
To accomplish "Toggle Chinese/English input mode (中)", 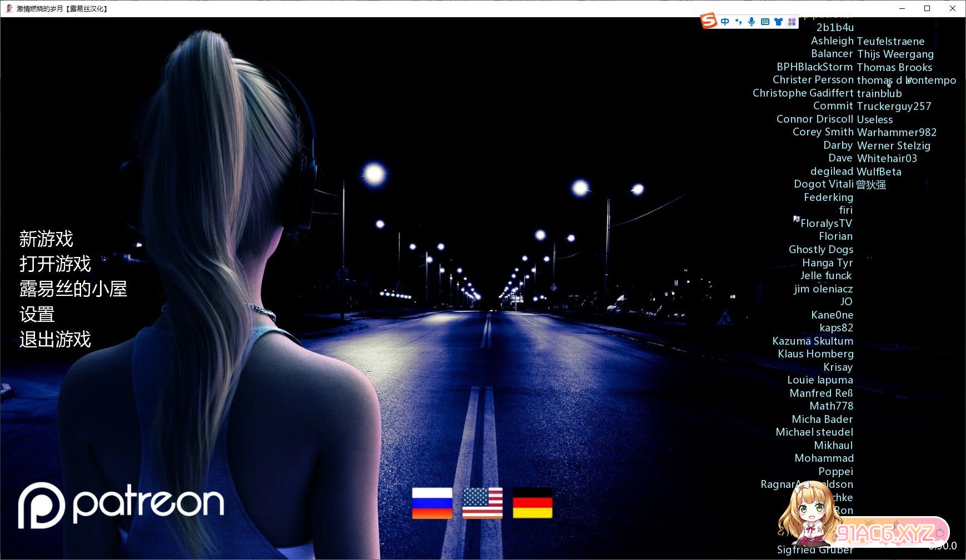I will tap(725, 22).
